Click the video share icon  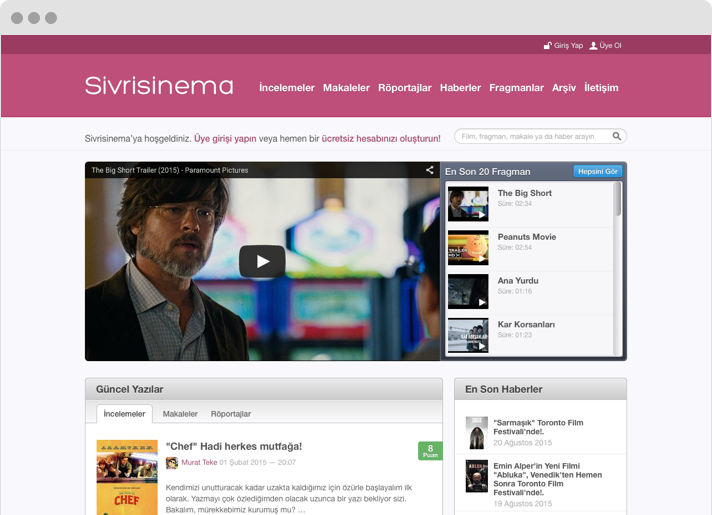point(430,170)
